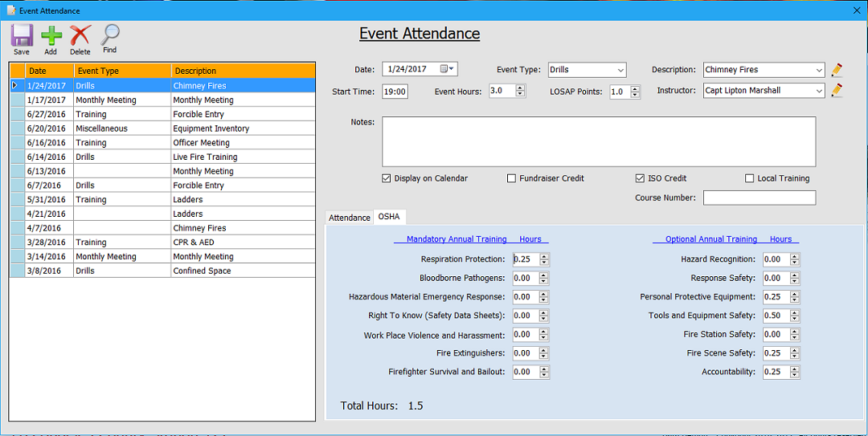The height and width of the screenshot is (436, 868).
Task: Expand the Instructor dropdown
Action: pyautogui.click(x=818, y=91)
